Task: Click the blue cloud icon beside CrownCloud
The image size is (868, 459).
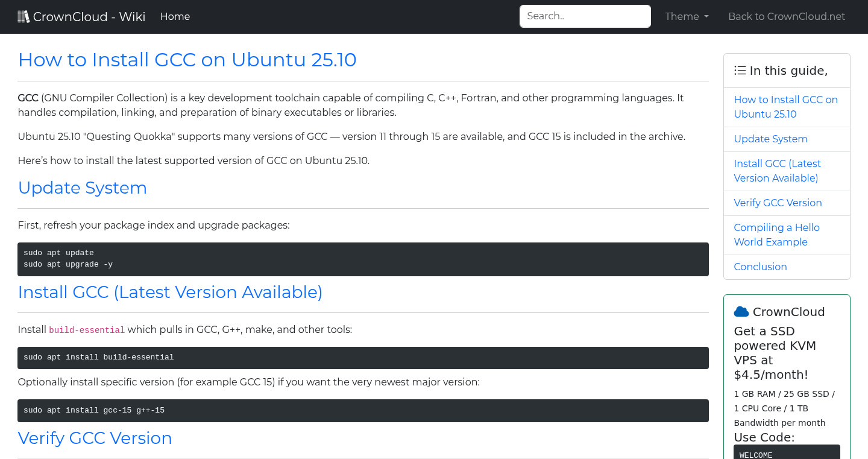Action: tap(741, 311)
